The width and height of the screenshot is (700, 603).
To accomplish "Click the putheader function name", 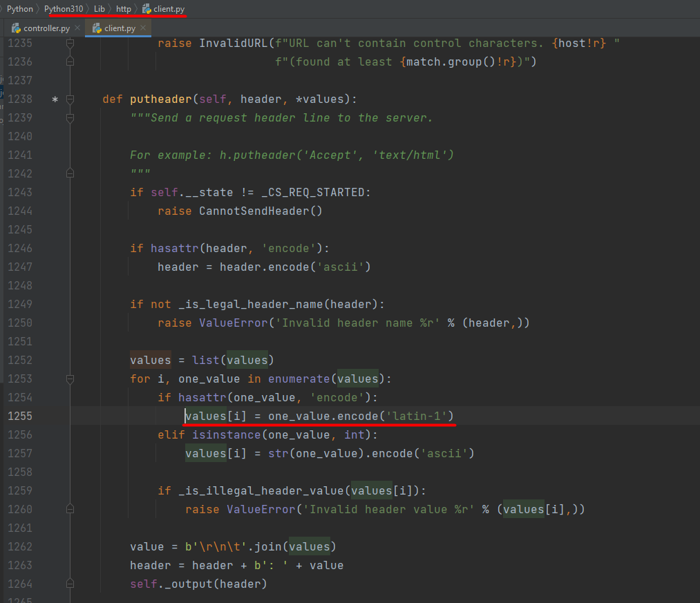I will click(x=161, y=99).
